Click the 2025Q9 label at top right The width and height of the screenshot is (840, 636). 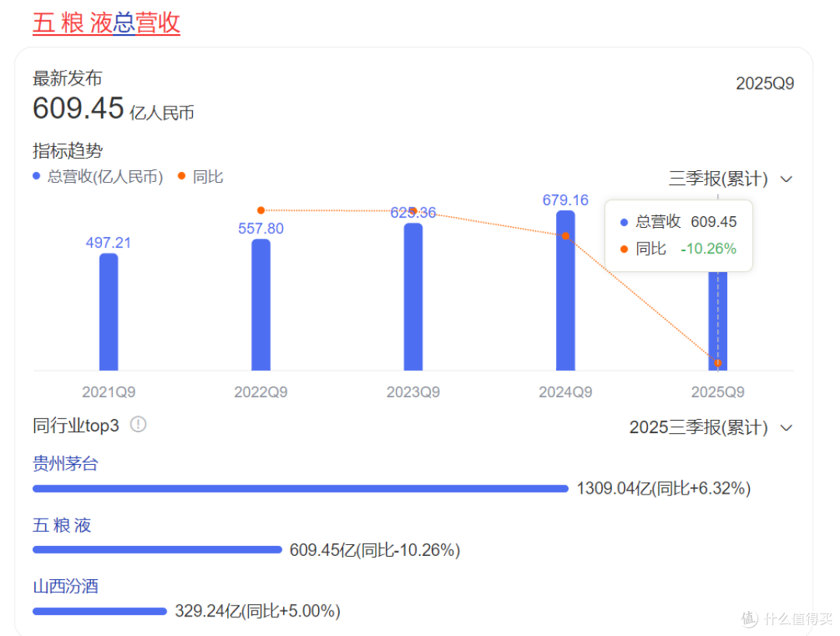(765, 83)
